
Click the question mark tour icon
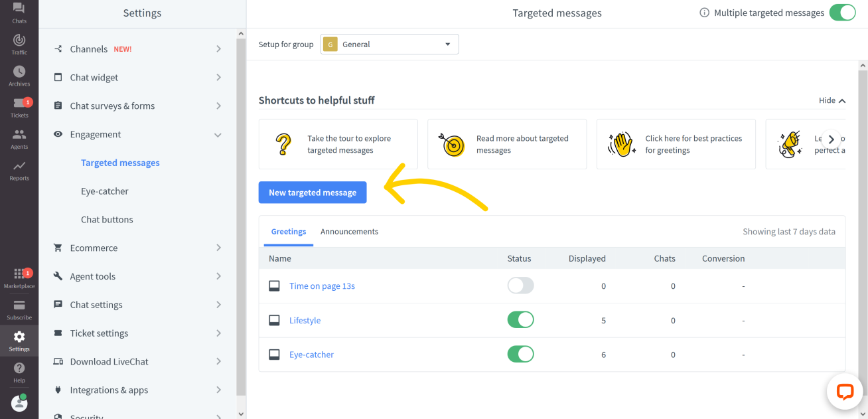(x=283, y=144)
